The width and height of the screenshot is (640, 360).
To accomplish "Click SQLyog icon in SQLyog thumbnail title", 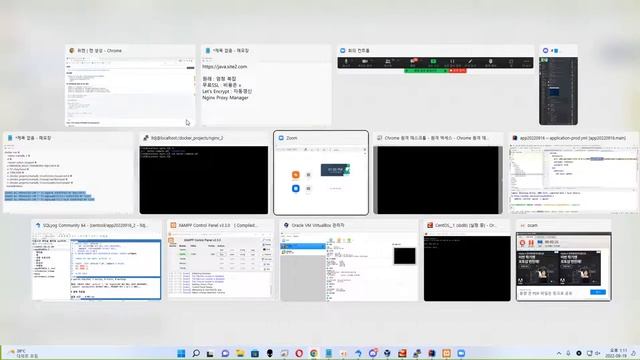I will pyautogui.click(x=38, y=225).
